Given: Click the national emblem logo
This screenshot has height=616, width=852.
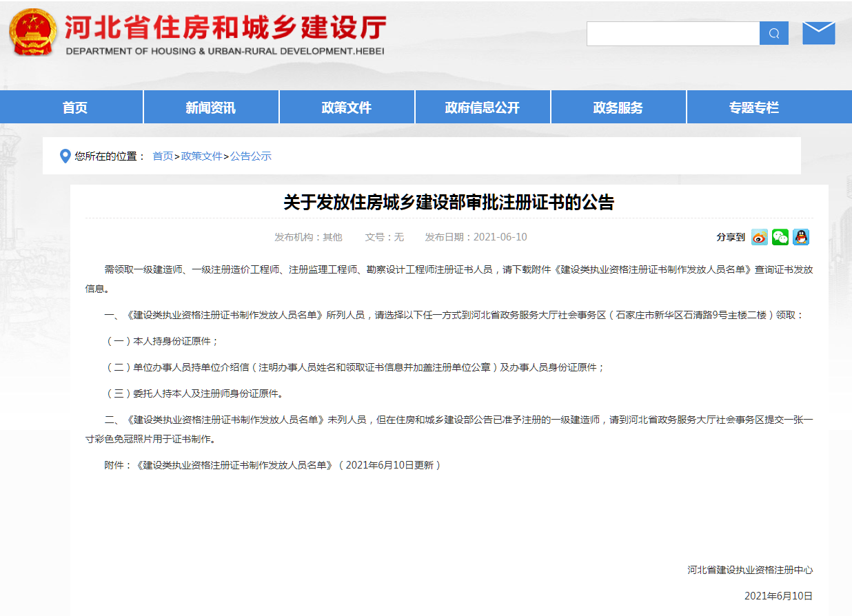Looking at the screenshot, I should tap(33, 32).
